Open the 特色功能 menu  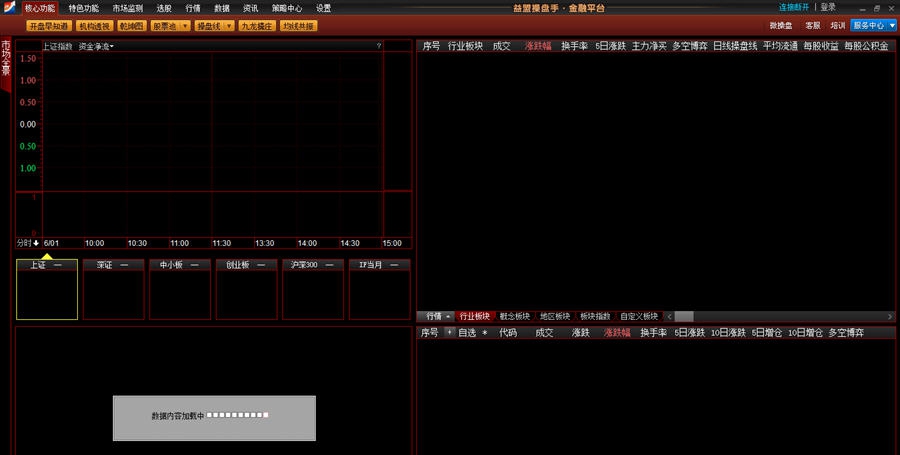pos(84,9)
